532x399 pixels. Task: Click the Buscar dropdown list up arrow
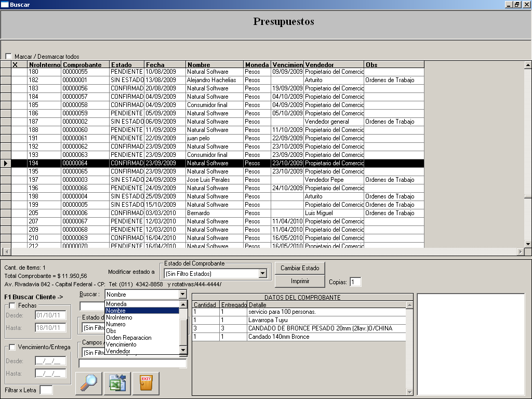183,304
